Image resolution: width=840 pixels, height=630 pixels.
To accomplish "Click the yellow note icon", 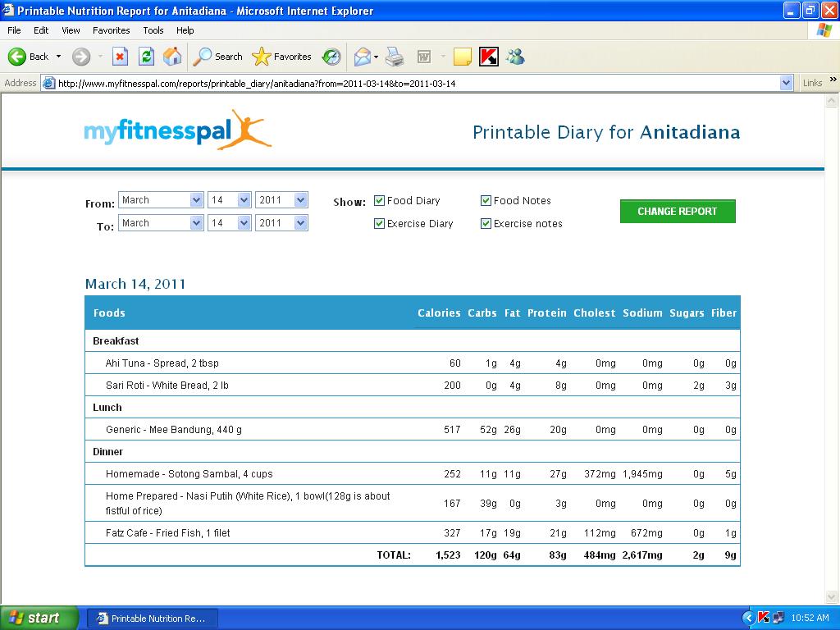I will point(463,57).
